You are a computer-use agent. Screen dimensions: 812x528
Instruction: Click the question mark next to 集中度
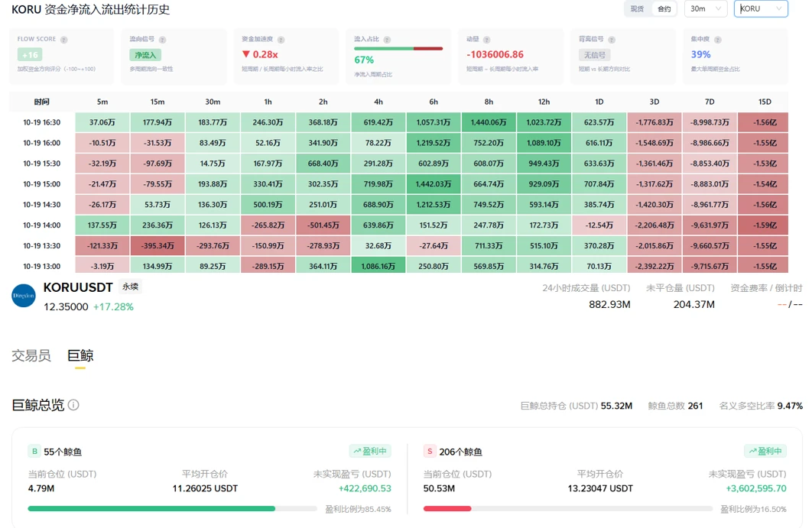point(717,40)
